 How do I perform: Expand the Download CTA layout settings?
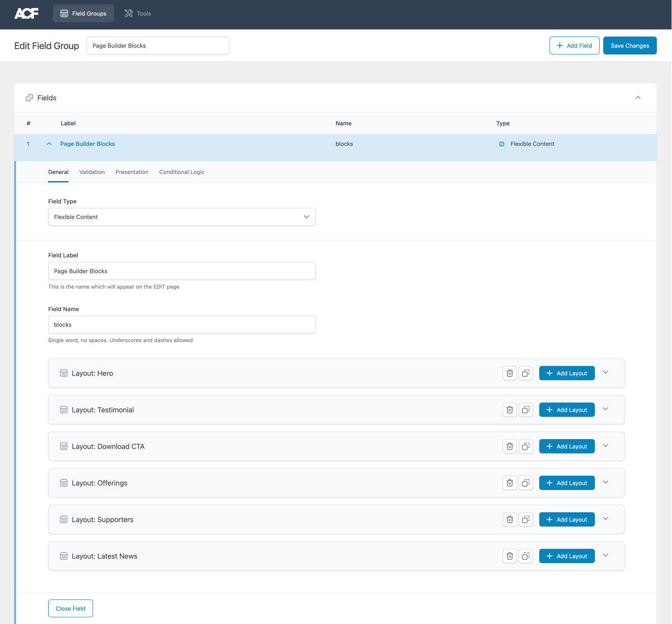(606, 446)
